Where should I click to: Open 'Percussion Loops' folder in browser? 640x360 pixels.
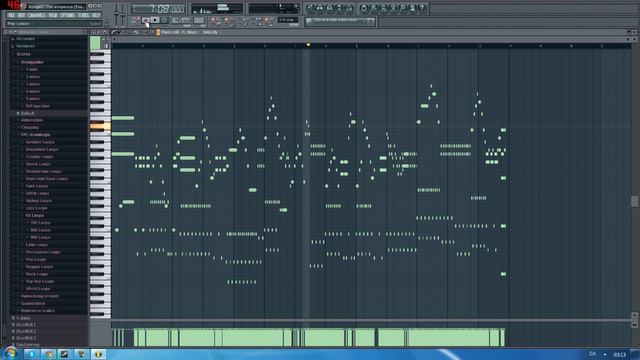tap(42, 252)
